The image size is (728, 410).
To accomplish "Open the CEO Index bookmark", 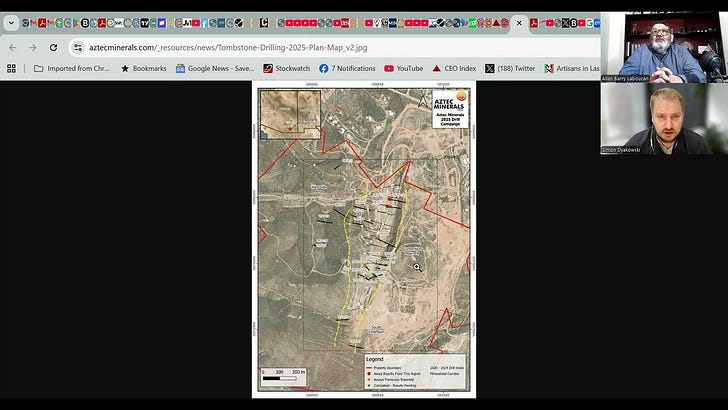I will 454,68.
